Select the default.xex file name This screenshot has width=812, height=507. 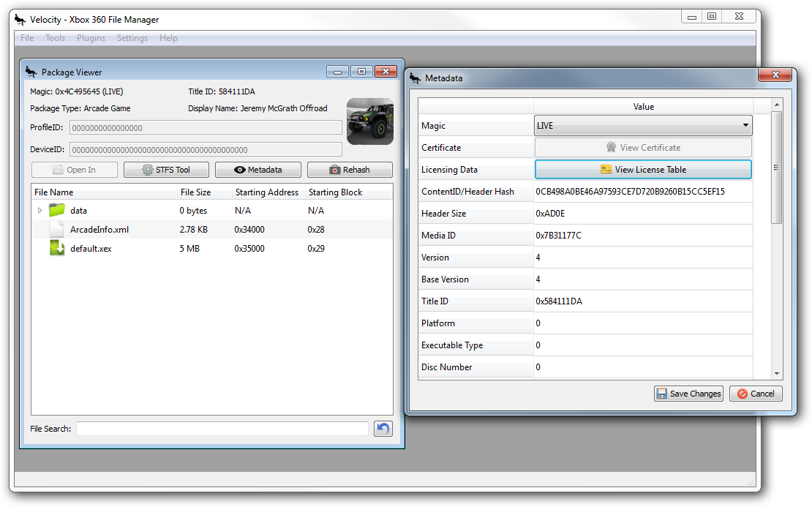[x=91, y=249]
